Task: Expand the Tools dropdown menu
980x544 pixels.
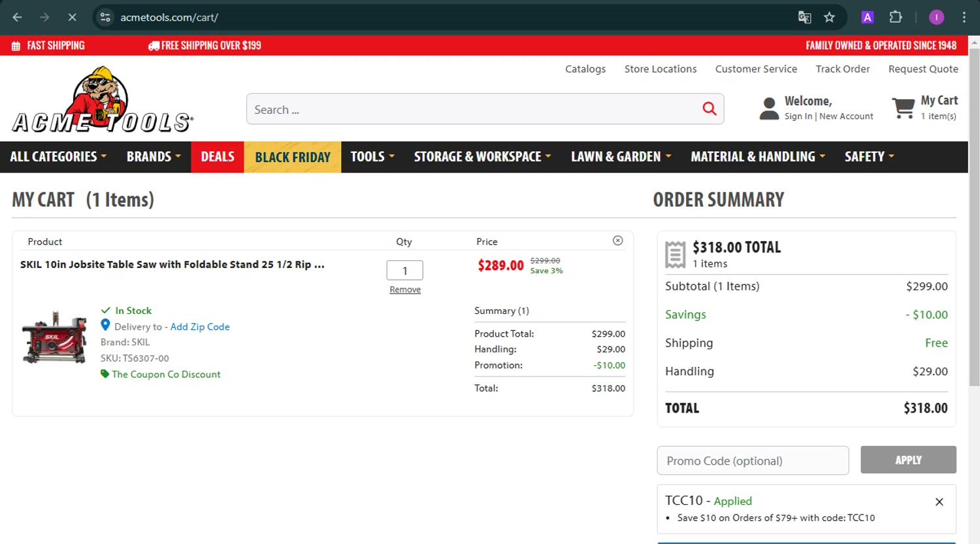Action: tap(372, 157)
